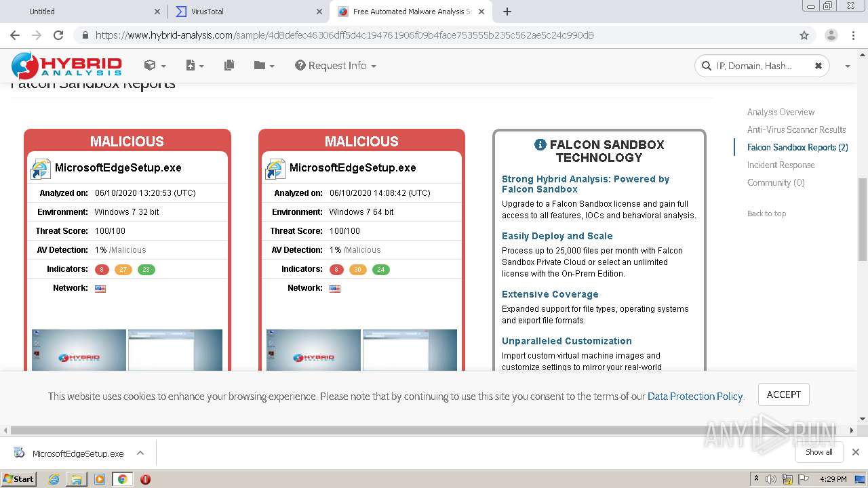Viewport: 868px width, 488px height.
Task: Switch to the VirusTotal browser tab
Action: click(x=248, y=12)
